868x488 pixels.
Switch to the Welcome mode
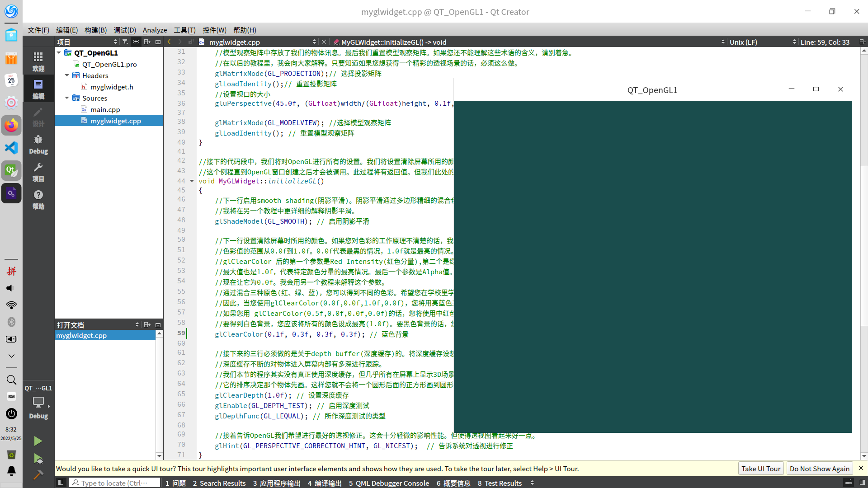[x=38, y=61]
